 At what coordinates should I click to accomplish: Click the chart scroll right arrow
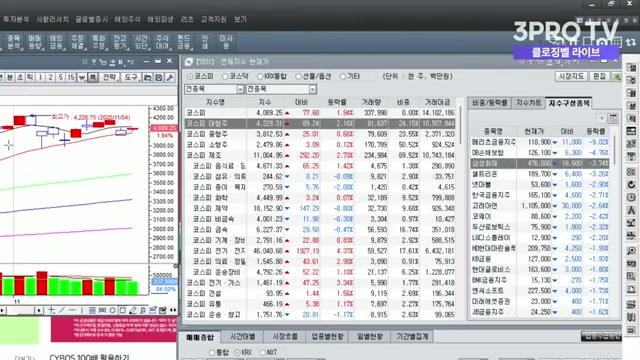coord(39,310)
